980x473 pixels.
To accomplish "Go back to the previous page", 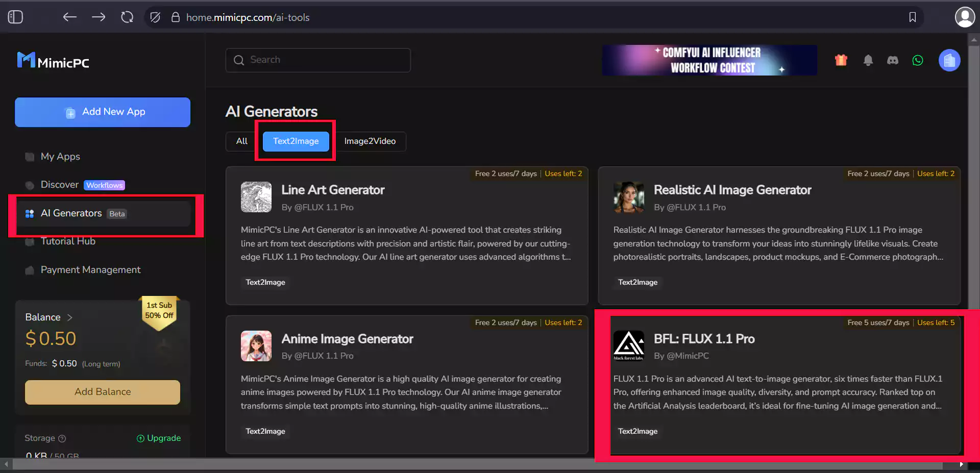I will coord(69,17).
